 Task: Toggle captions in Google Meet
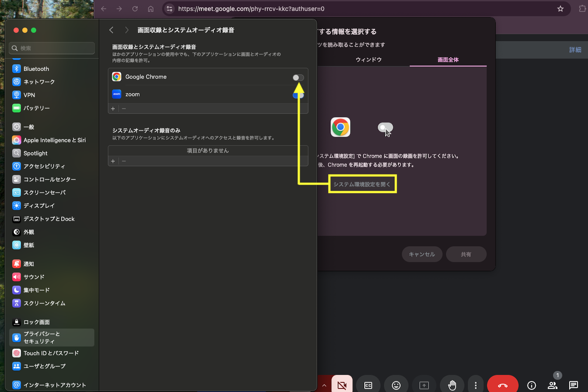point(368,385)
